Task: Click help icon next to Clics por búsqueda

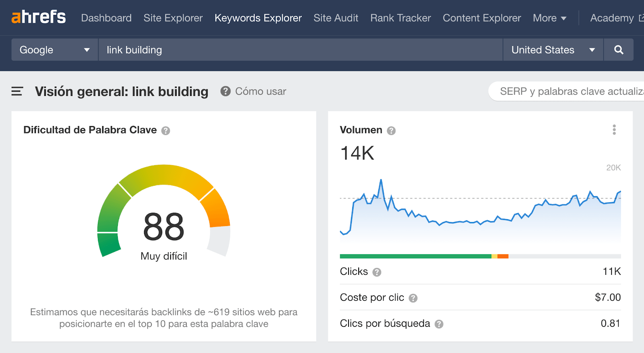Action: coord(439,324)
